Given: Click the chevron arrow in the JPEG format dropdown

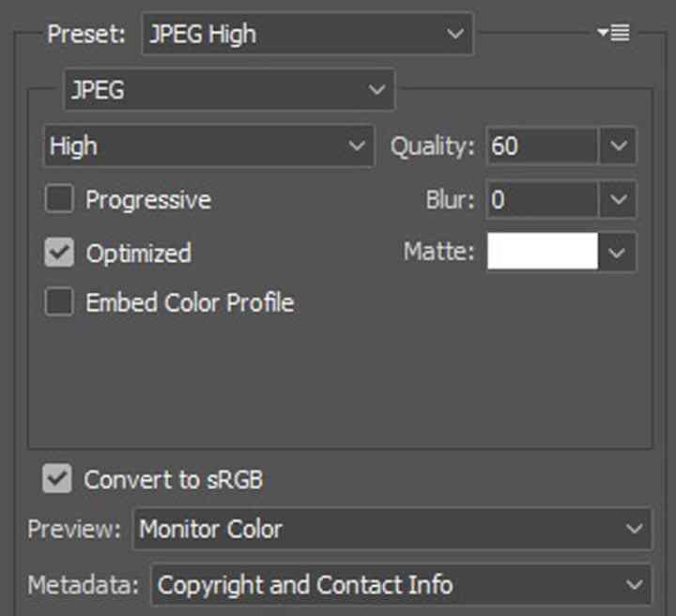Looking at the screenshot, I should 376,89.
